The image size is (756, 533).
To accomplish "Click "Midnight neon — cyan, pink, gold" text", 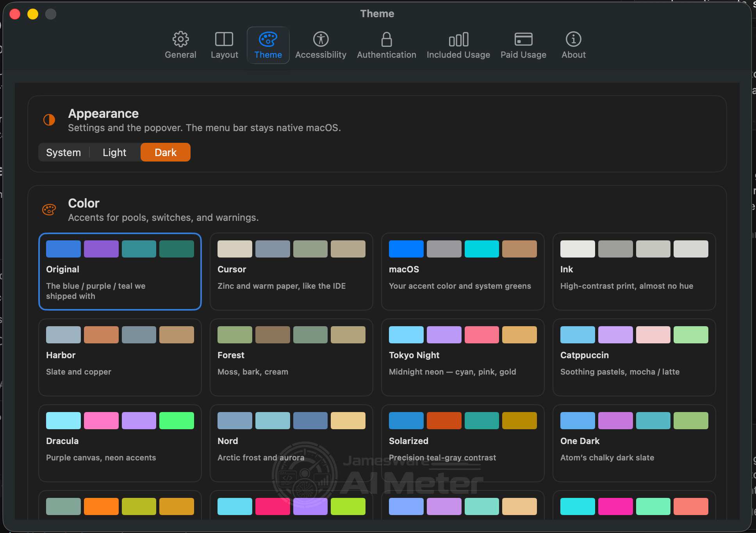I will coord(453,372).
